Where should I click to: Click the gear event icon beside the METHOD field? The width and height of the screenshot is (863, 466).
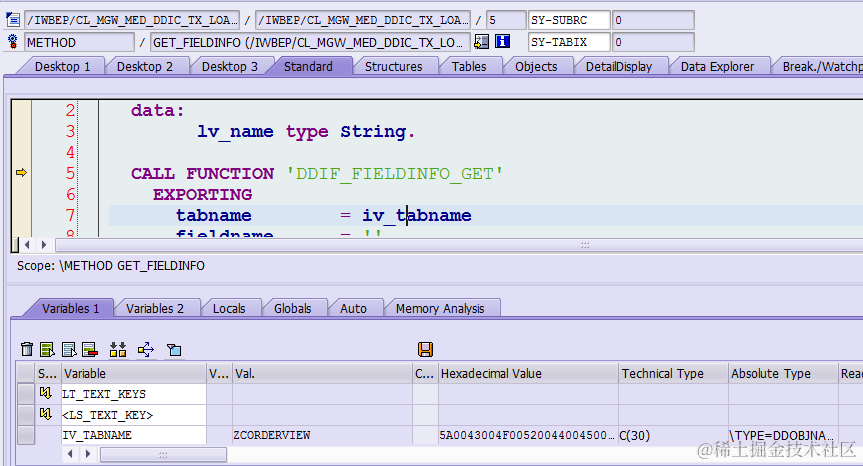[x=13, y=42]
